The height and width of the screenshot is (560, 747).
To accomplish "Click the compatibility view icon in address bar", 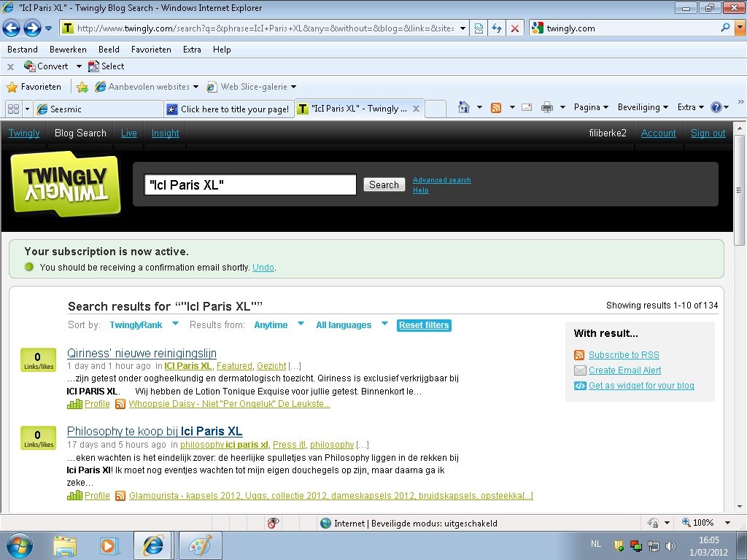I will click(x=479, y=28).
